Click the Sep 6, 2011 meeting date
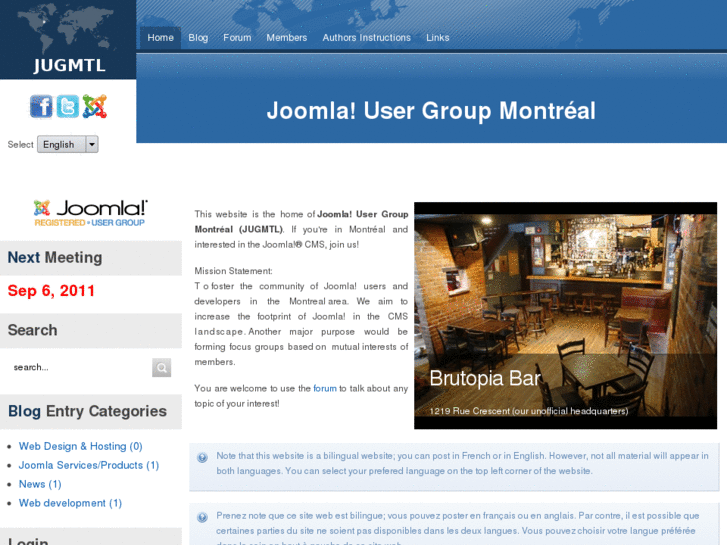Viewport: 727px width, 545px height. tap(51, 291)
